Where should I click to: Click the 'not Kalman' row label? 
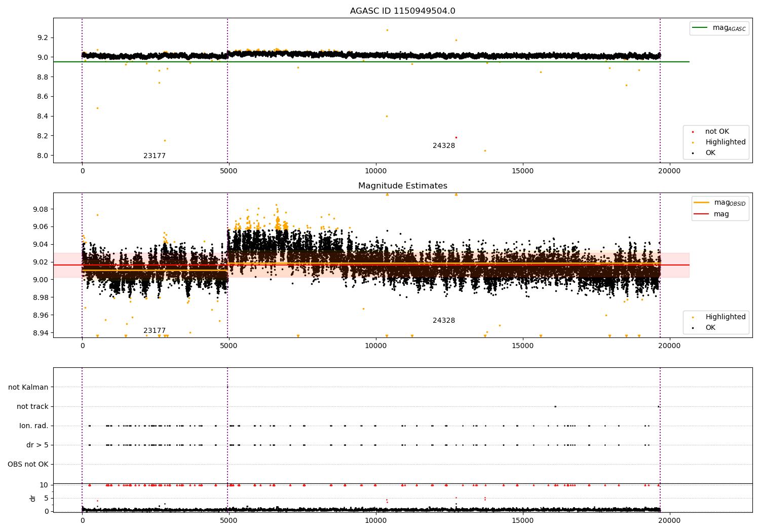coord(28,387)
